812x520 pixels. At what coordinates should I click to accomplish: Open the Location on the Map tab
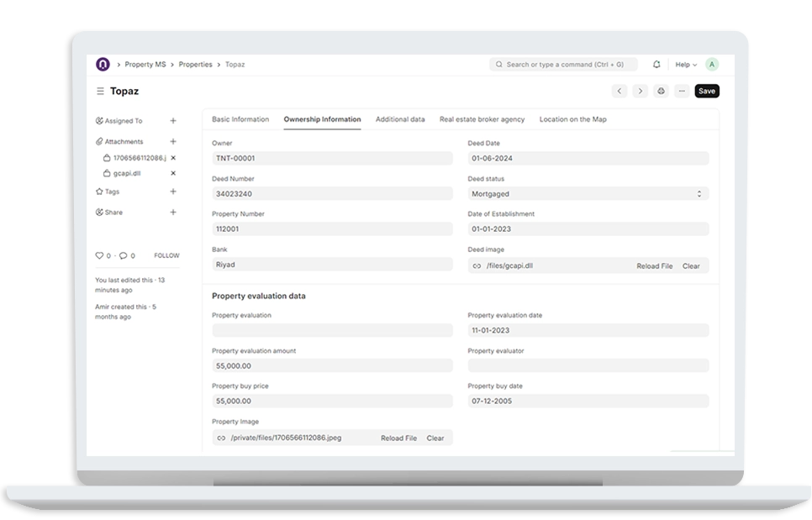(572, 119)
